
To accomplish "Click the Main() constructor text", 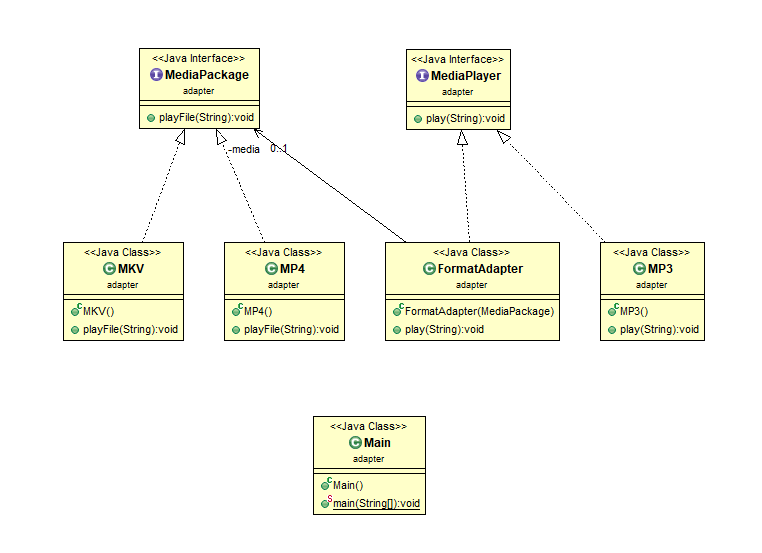I will [x=348, y=485].
